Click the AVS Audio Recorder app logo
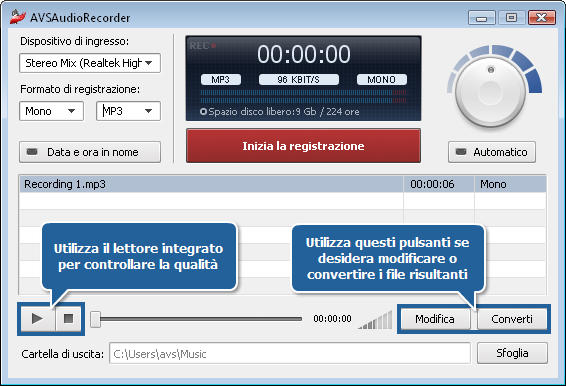 click(17, 17)
